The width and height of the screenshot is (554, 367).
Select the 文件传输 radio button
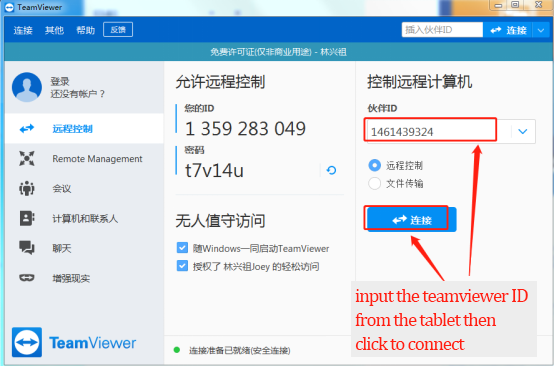(375, 183)
